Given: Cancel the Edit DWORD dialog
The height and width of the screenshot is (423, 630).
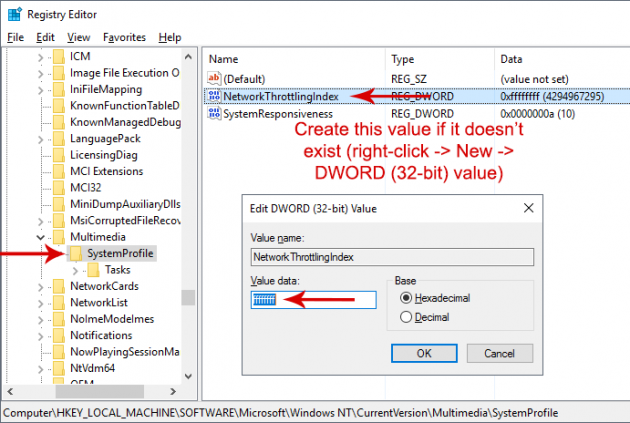Looking at the screenshot, I should [500, 353].
